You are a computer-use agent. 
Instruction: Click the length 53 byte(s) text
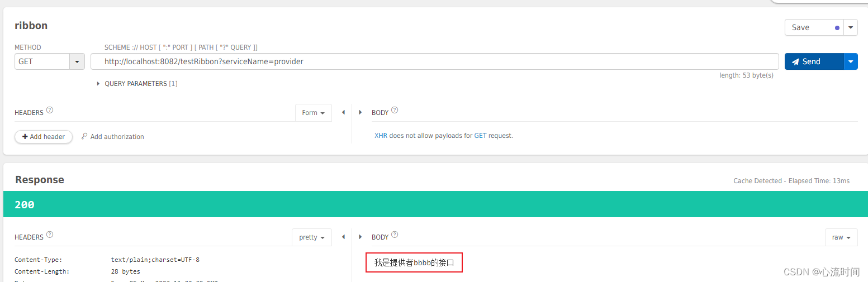tap(746, 75)
